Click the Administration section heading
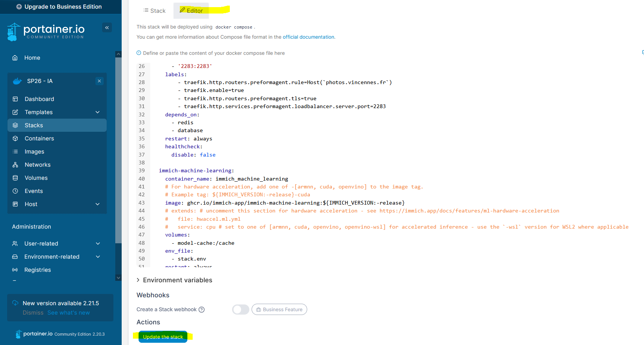Screen dimensions: 644x345 pyautogui.click(x=32, y=227)
